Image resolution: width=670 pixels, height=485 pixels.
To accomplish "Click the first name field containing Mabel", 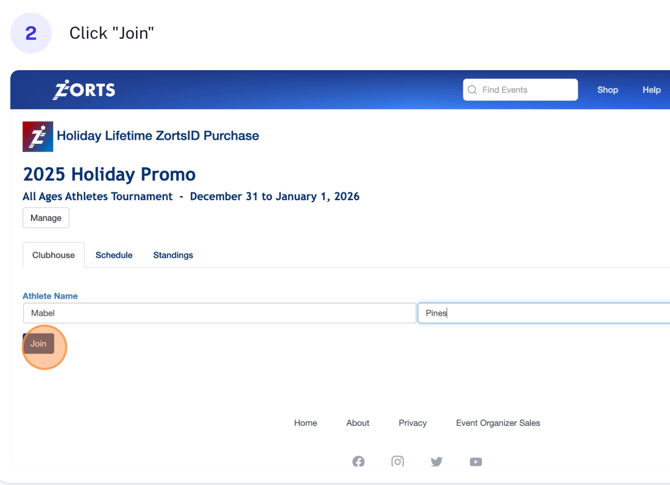I will click(x=219, y=313).
